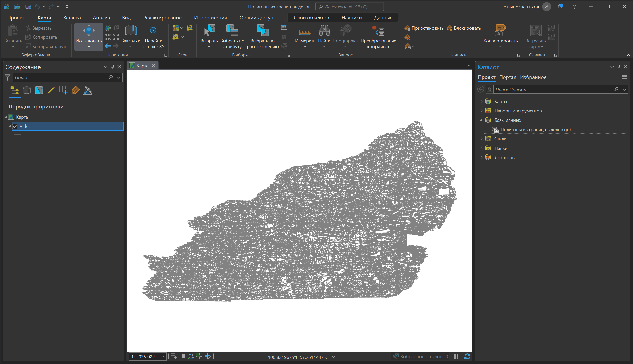The image size is (633, 364).
Task: Open the Coordinate Conversion (Преобразование координат) tool
Action: point(378,31)
